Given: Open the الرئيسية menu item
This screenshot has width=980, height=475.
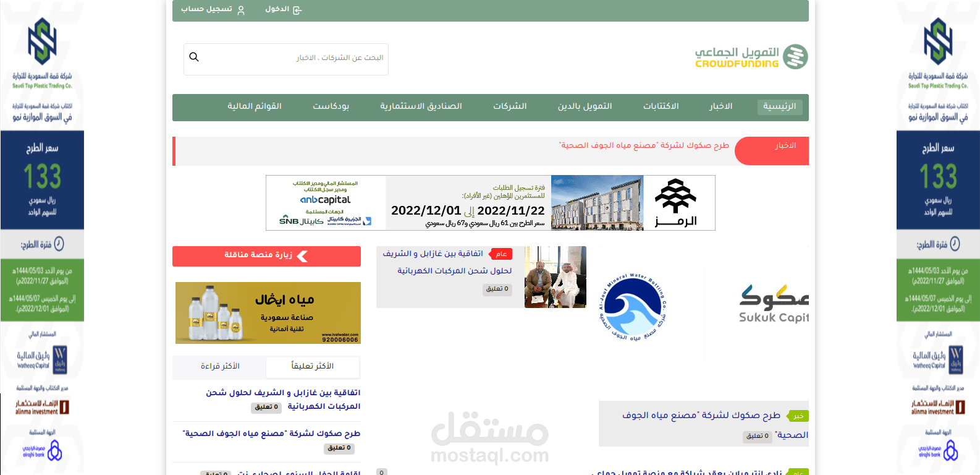Looking at the screenshot, I should (x=780, y=106).
